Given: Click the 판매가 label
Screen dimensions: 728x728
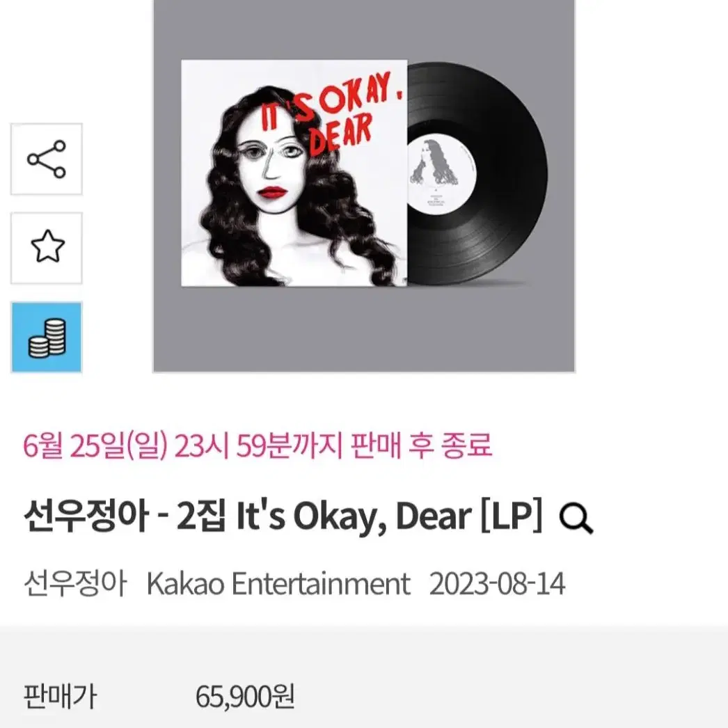Looking at the screenshot, I should 59,697.
